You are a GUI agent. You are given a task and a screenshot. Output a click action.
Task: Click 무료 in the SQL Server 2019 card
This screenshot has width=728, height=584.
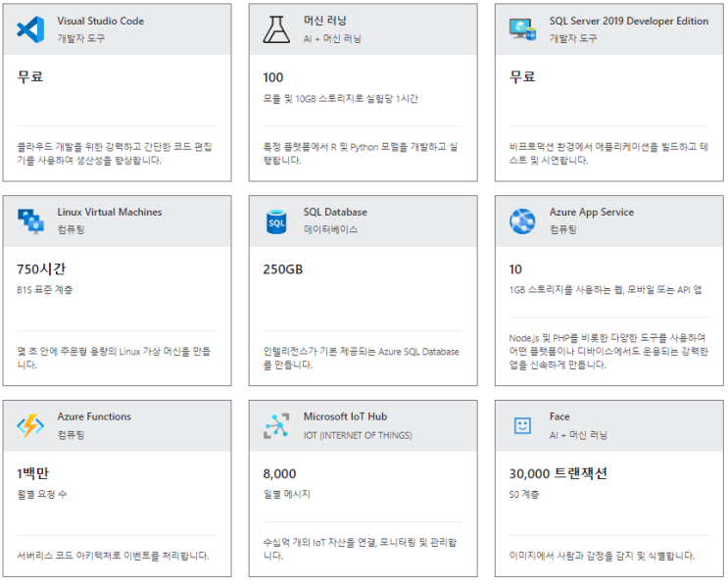[522, 76]
